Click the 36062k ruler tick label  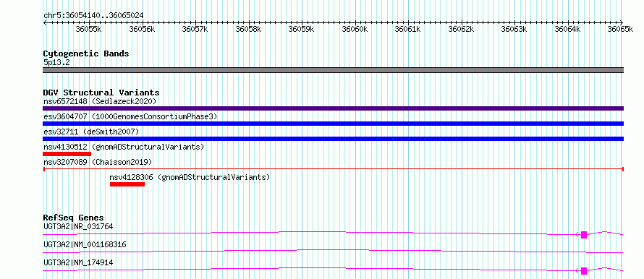[x=462, y=29]
